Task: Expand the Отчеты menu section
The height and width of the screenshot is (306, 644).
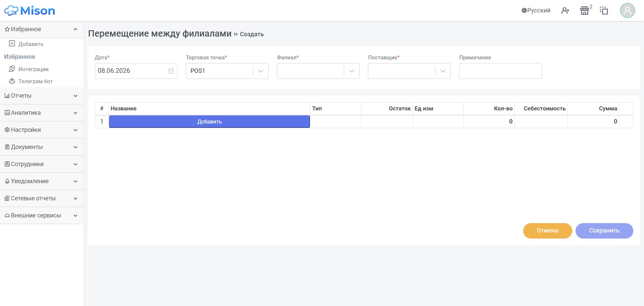Action: pyautogui.click(x=42, y=96)
